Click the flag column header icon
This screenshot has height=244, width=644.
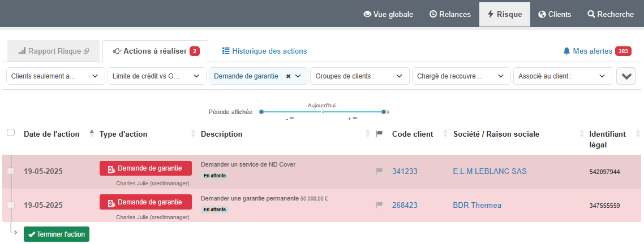click(x=379, y=134)
